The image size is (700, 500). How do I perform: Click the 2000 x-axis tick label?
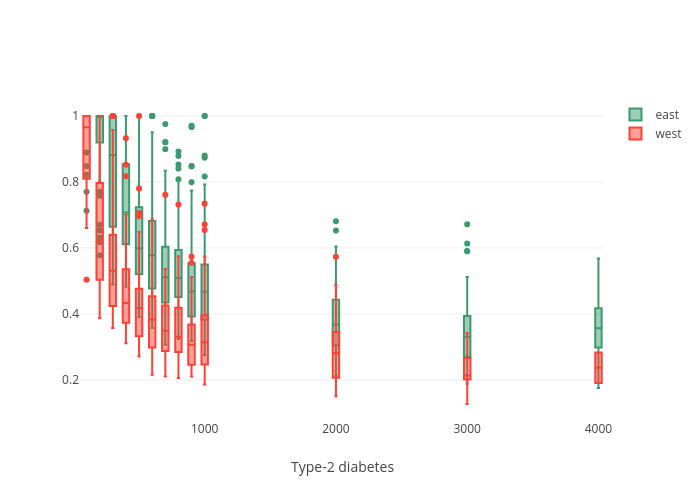point(336,429)
